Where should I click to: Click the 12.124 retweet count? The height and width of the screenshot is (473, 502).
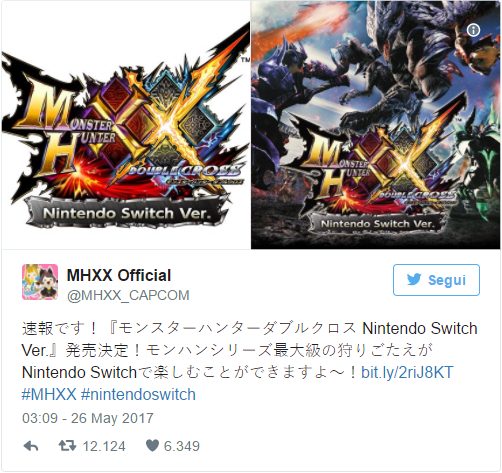(x=104, y=446)
